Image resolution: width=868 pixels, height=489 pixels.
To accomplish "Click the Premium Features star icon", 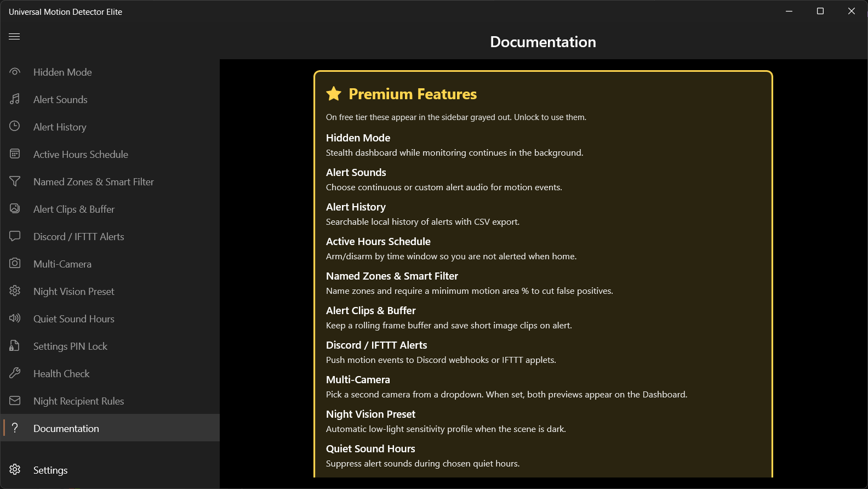I will point(334,94).
